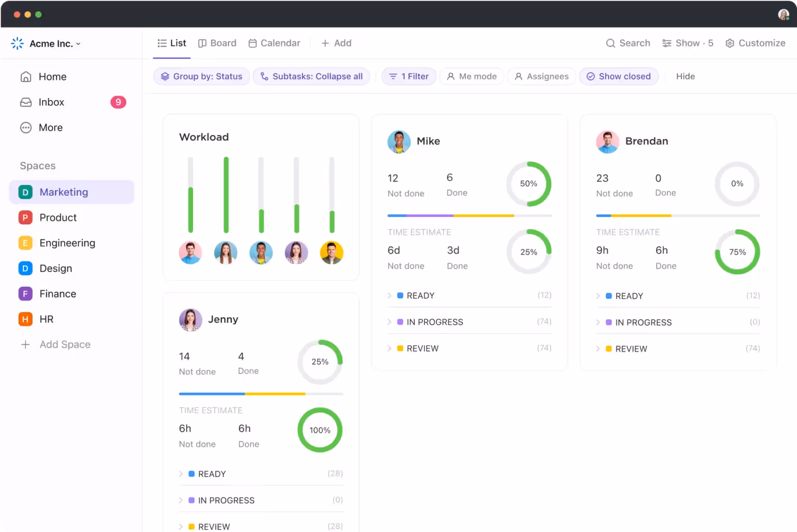This screenshot has width=797, height=532.
Task: Click the Search magnifier icon
Action: tap(611, 43)
